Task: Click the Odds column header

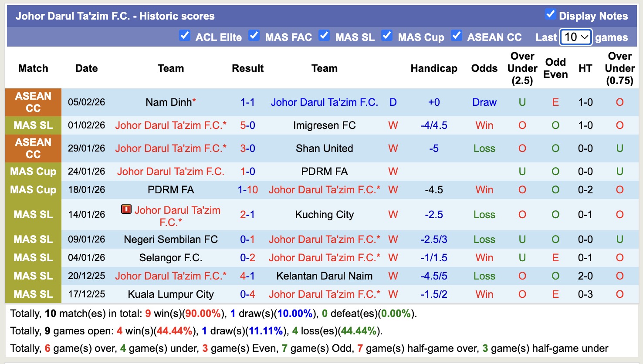Action: click(484, 68)
